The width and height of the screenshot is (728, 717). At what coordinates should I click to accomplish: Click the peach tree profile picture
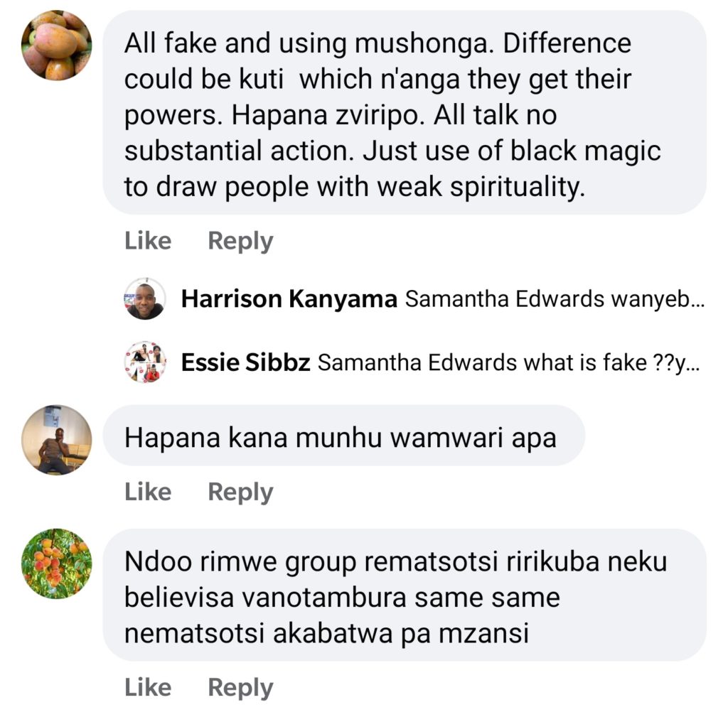56,564
